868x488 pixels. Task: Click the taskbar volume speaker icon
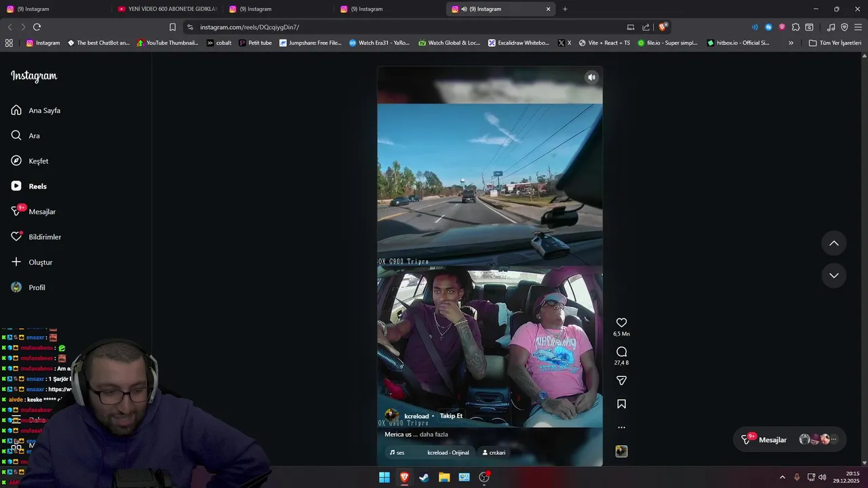click(x=823, y=477)
